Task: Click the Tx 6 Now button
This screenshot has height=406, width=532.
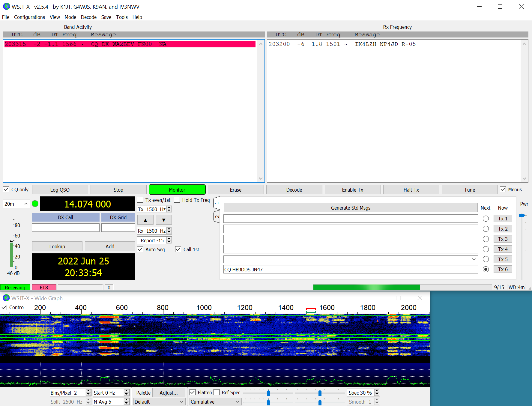Action: [503, 269]
